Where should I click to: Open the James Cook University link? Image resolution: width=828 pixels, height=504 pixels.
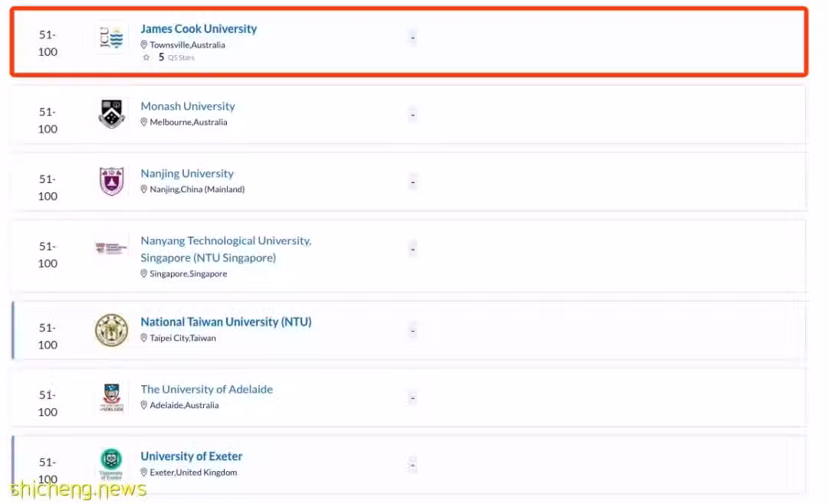coord(199,28)
